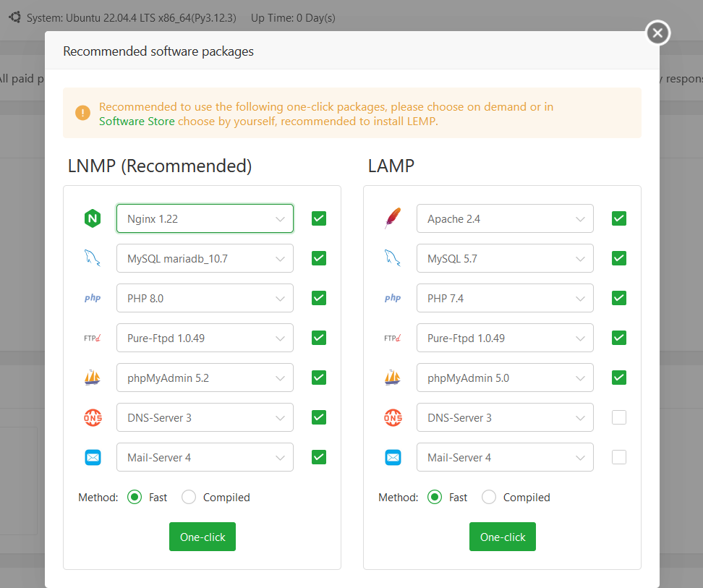Click the System Ubuntu 22.04.4 text

[x=132, y=18]
